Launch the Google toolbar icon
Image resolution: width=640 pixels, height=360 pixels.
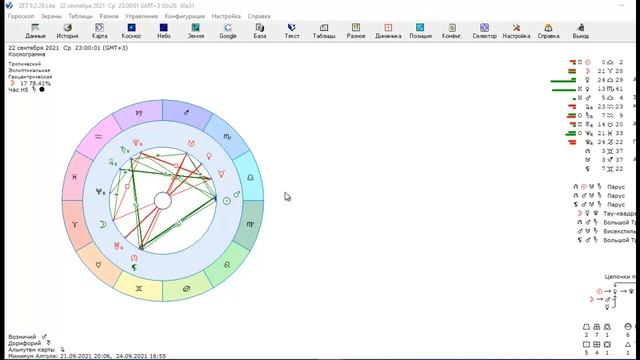(228, 31)
